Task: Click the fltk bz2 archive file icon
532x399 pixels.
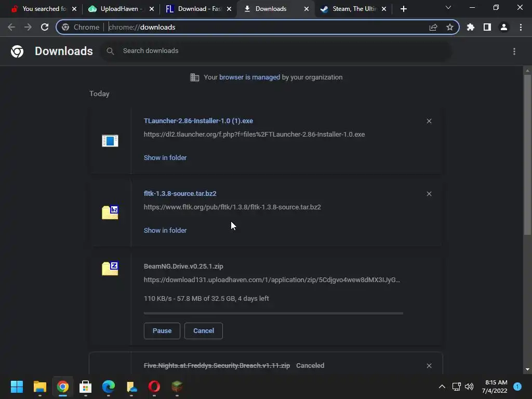Action: pos(110,212)
